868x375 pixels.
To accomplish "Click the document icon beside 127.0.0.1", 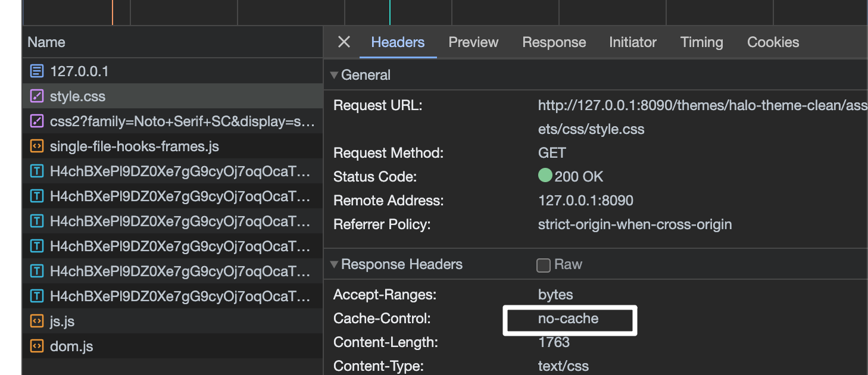I will (x=36, y=71).
